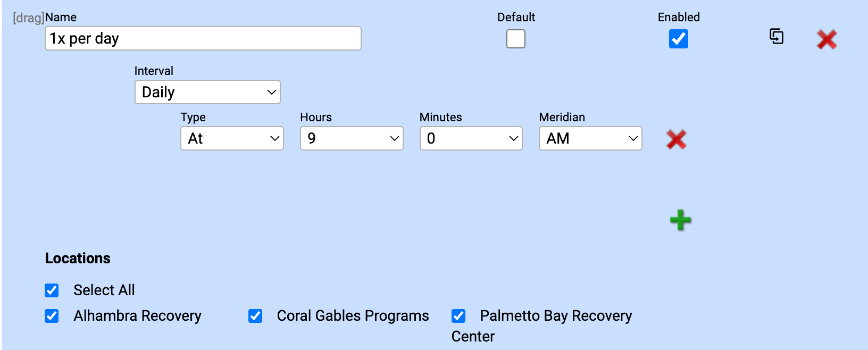The width and height of the screenshot is (868, 350).
Task: Click the Name input field
Action: [203, 38]
